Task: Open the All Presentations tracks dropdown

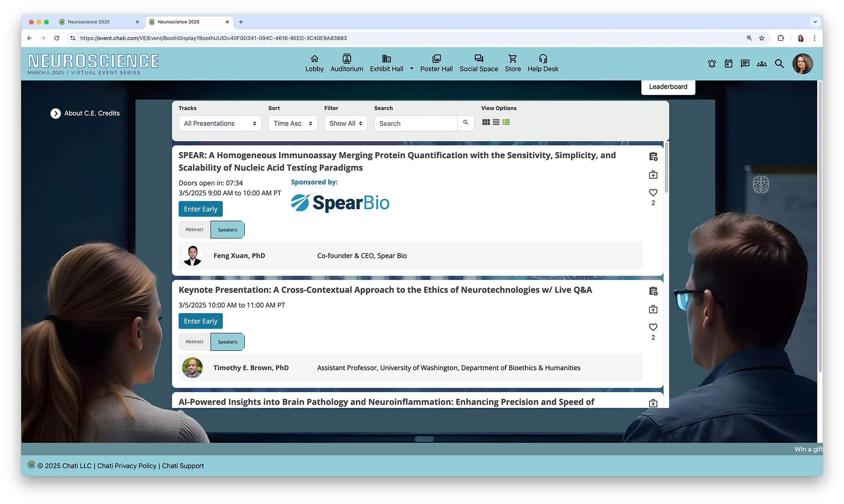Action: [220, 124]
